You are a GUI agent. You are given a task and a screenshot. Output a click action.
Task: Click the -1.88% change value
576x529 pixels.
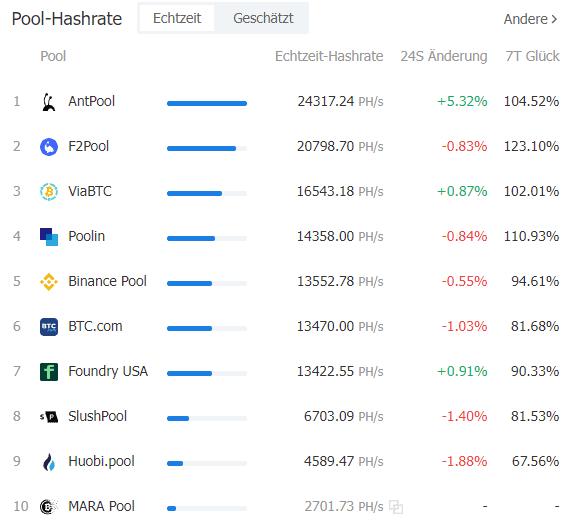click(x=464, y=461)
